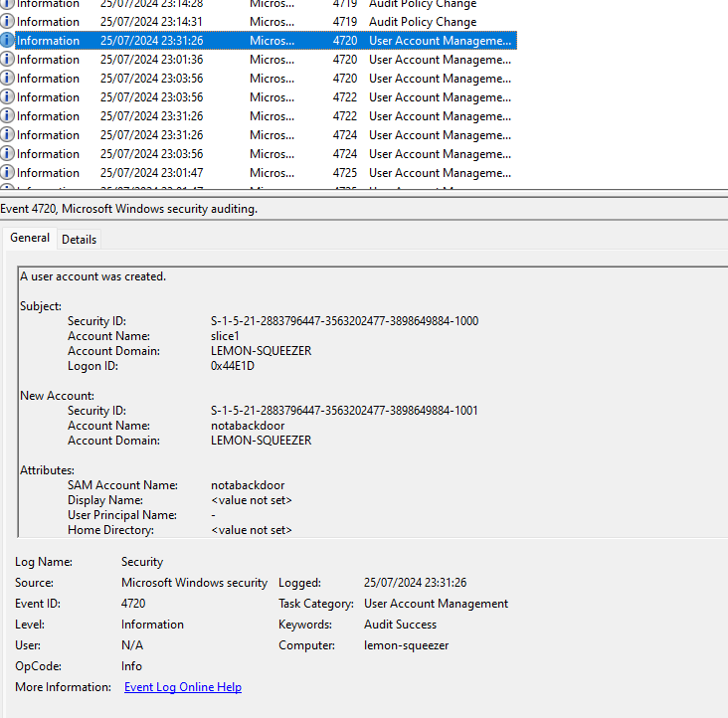Click the info icon for event 4719 at 23:14:31

[x=8, y=22]
